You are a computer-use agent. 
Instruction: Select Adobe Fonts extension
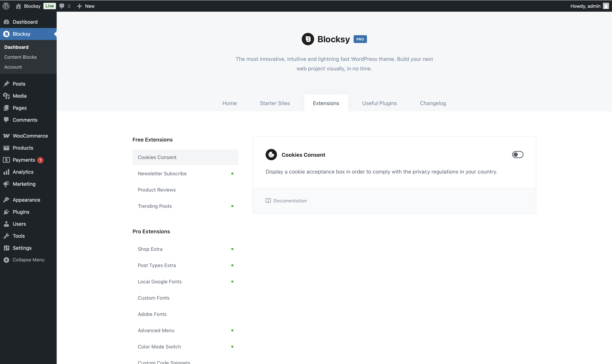185,314
